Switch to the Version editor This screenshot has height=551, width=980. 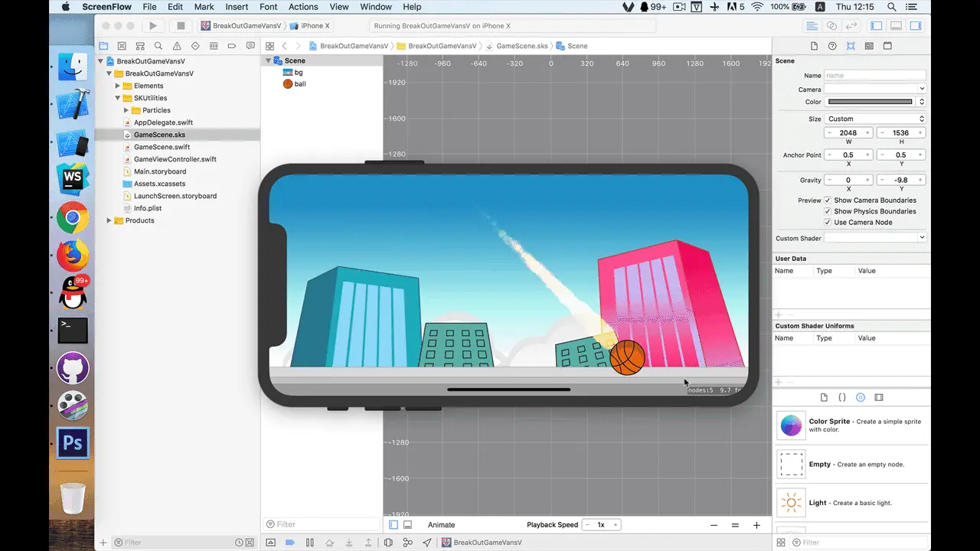[851, 25]
